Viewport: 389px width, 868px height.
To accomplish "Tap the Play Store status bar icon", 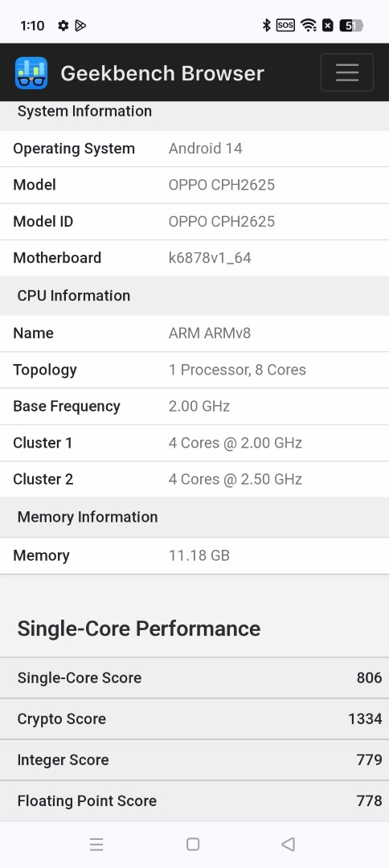I will click(81, 26).
